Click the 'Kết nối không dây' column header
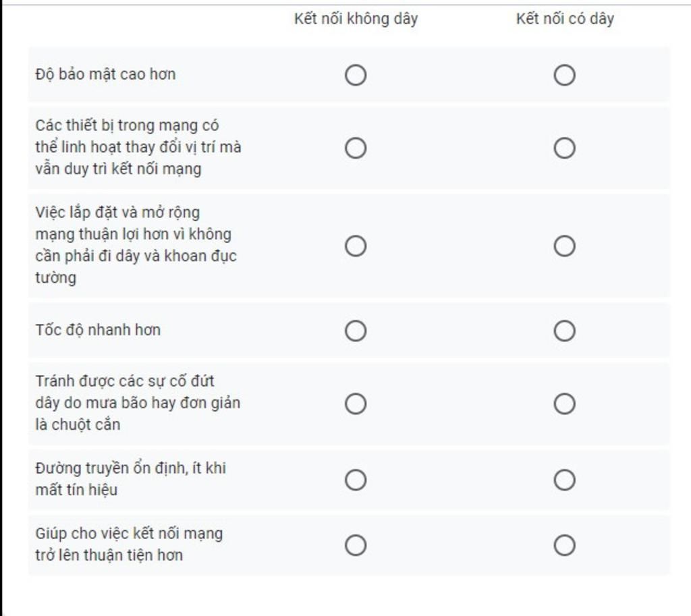The width and height of the screenshot is (691, 616). click(356, 19)
